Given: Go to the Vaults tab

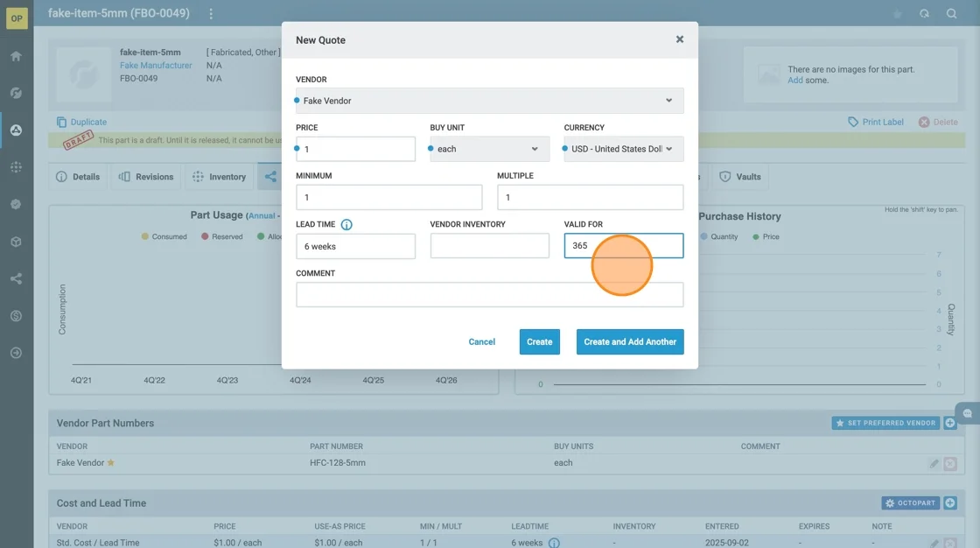Looking at the screenshot, I should [740, 177].
